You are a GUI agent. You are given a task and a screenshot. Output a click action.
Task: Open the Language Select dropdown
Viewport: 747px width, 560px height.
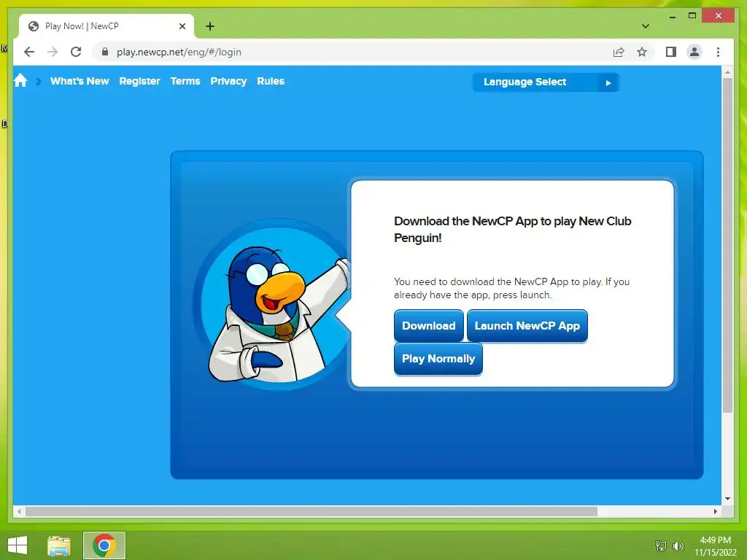pos(546,82)
